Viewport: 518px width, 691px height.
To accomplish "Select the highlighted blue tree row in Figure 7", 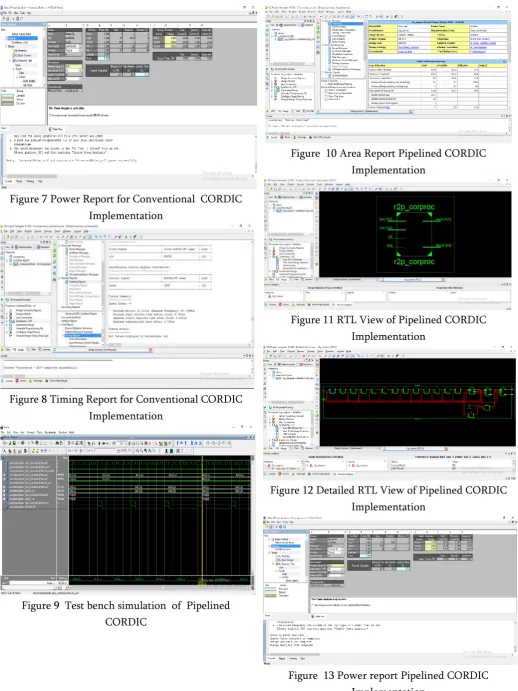I will click(22, 39).
